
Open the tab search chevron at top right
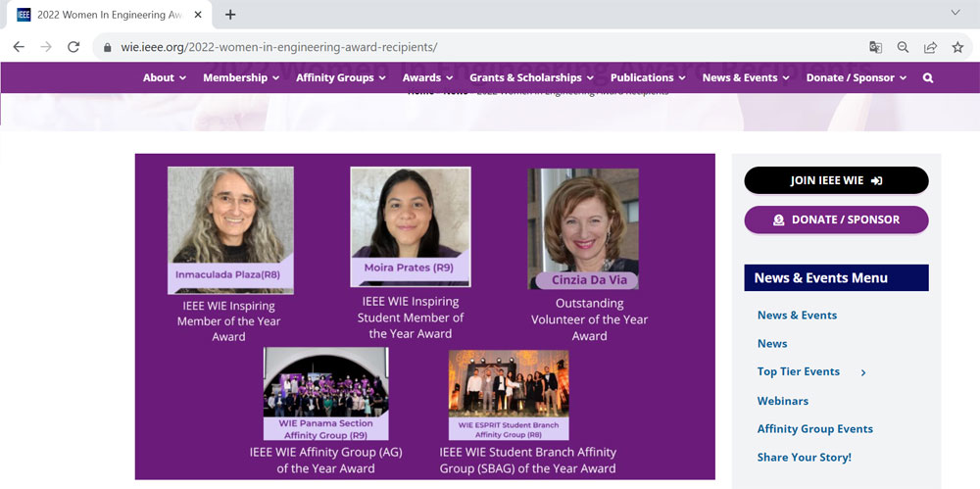coord(955,12)
